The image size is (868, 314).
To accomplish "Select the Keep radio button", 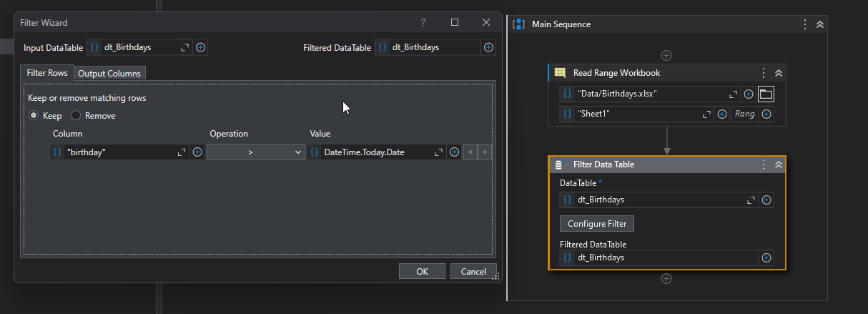I will click(x=34, y=116).
